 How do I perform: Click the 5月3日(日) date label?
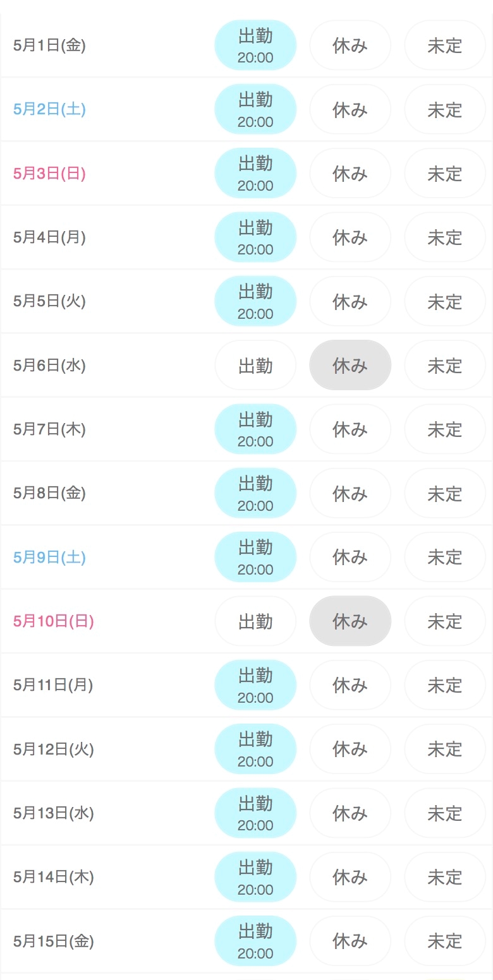pyautogui.click(x=49, y=173)
